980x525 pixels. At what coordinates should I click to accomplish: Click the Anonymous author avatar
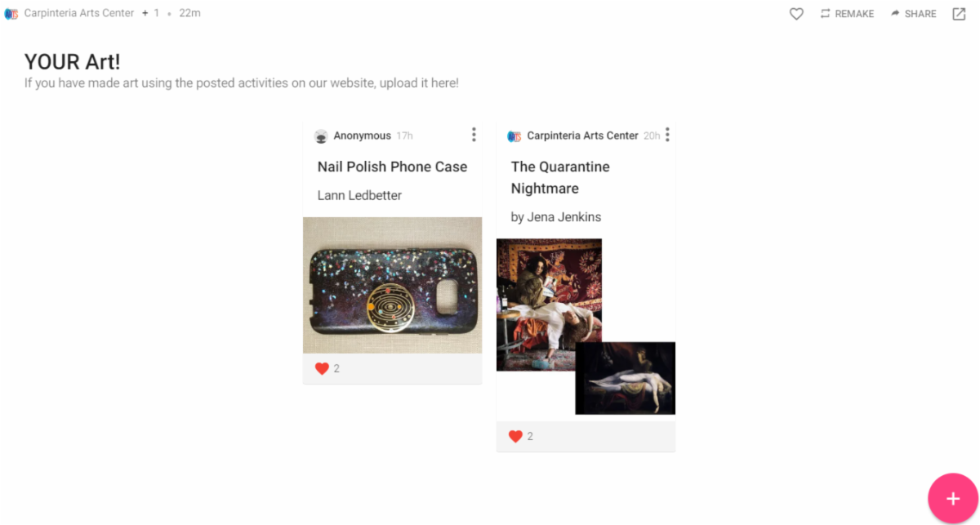click(x=321, y=136)
